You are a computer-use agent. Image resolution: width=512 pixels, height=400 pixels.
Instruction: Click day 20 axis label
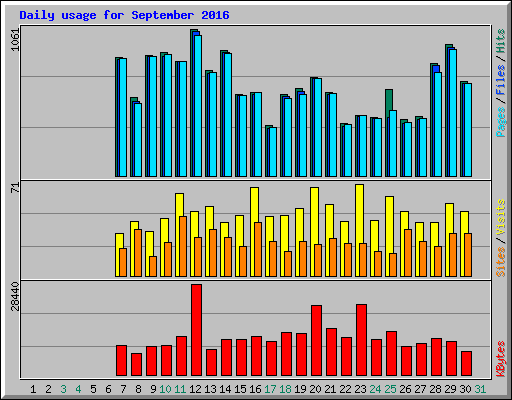[315, 389]
